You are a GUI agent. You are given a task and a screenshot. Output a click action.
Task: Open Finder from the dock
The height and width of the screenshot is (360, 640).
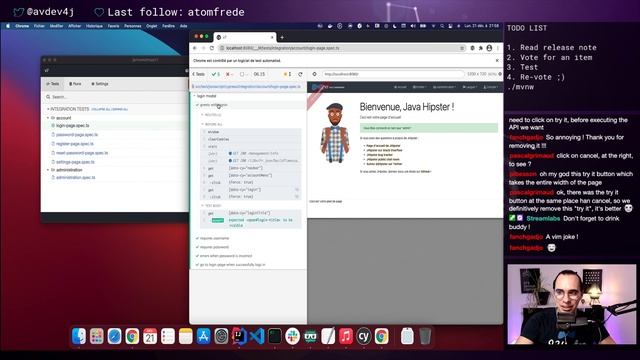tap(79, 336)
